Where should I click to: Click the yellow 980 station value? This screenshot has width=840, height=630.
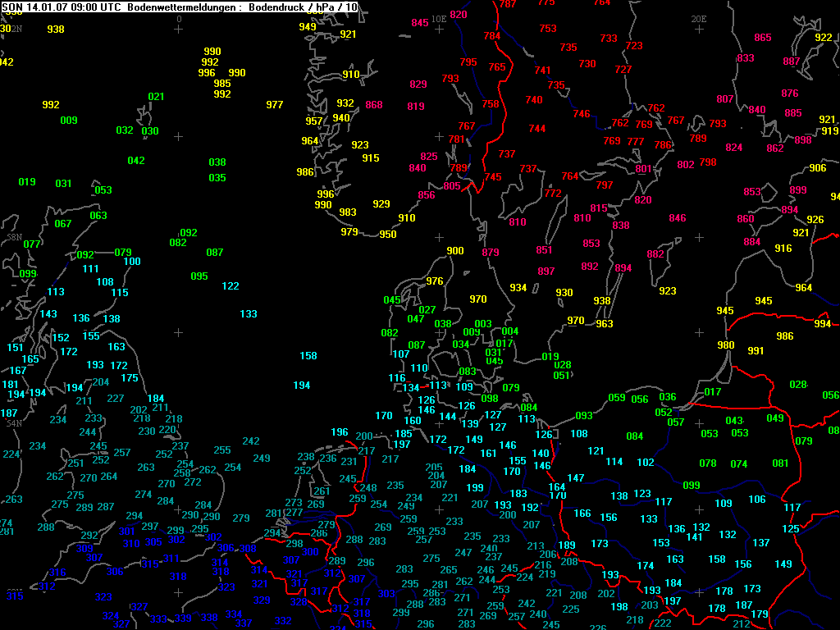[726, 345]
